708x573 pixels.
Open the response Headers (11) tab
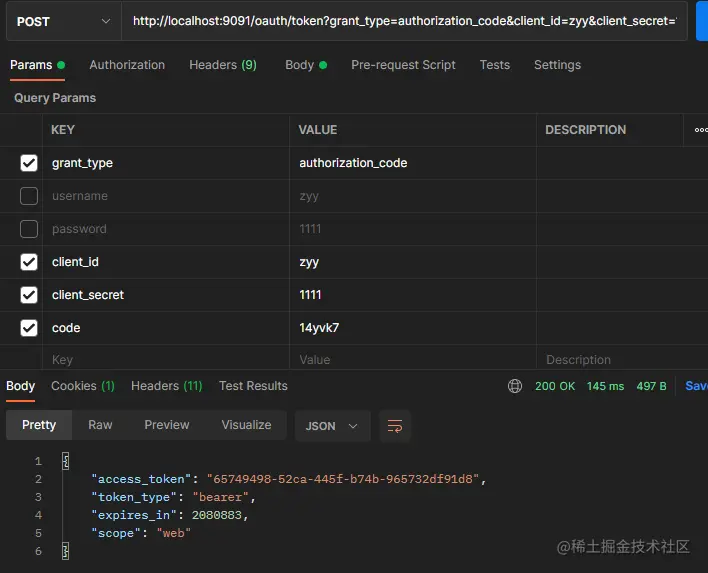click(167, 386)
